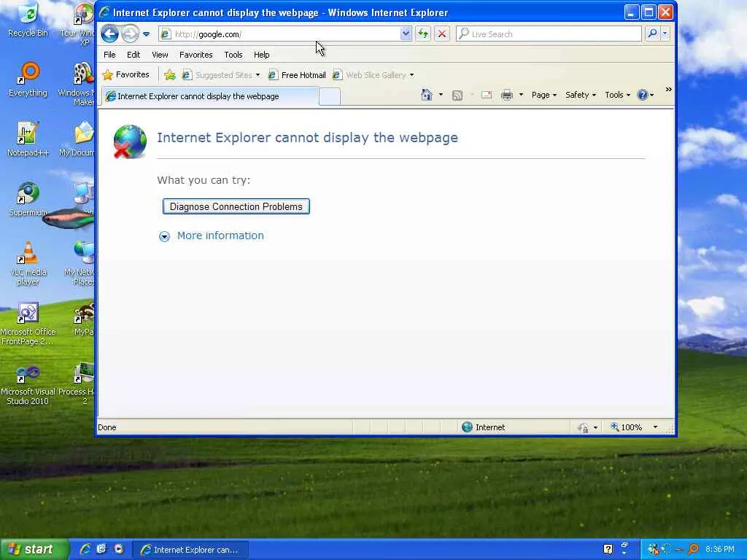Click the Home icon in command bar

[x=426, y=95]
